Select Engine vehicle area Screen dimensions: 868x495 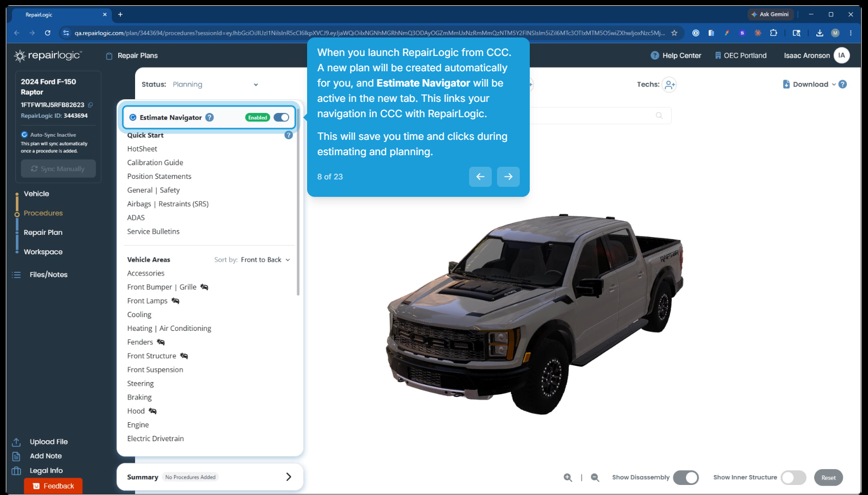(138, 425)
